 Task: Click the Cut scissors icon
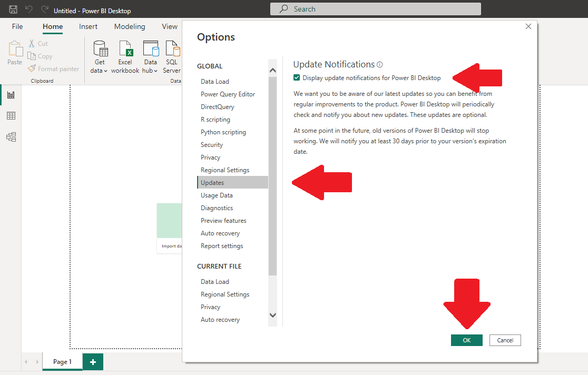[32, 44]
